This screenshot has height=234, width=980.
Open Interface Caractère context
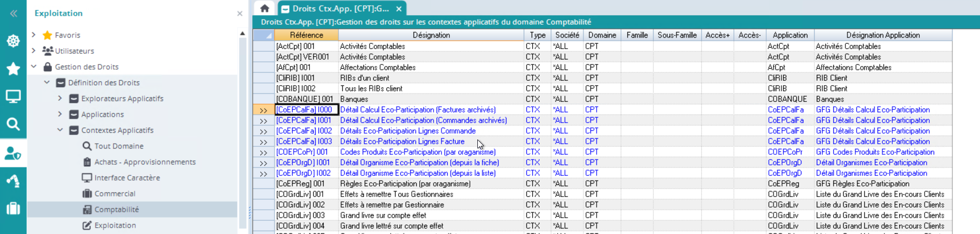pos(127,177)
